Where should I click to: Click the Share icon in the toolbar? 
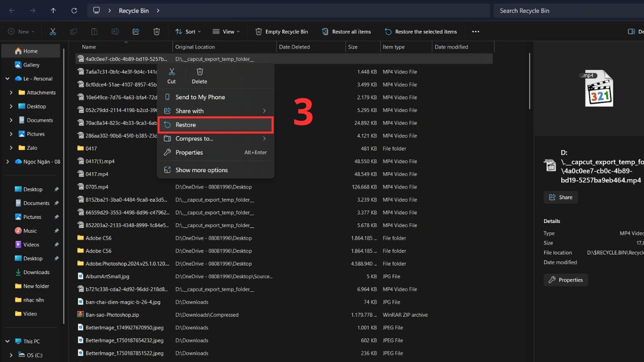pos(136,32)
